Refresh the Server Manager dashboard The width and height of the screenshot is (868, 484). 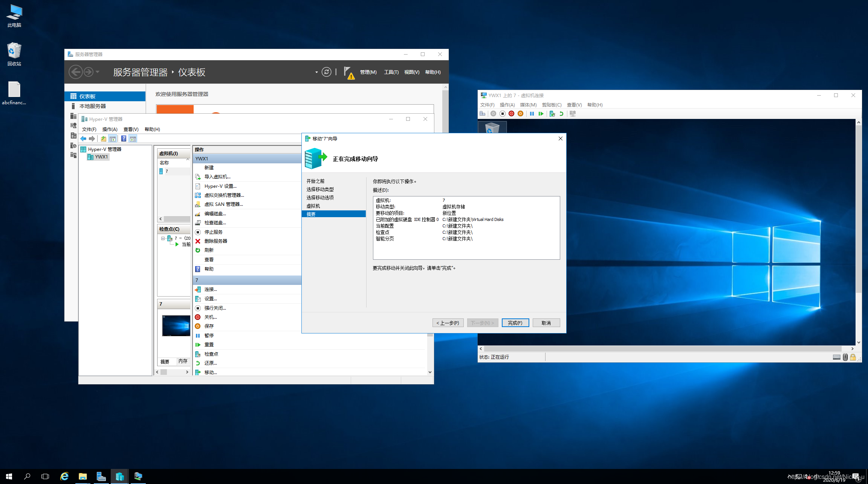[x=326, y=72]
